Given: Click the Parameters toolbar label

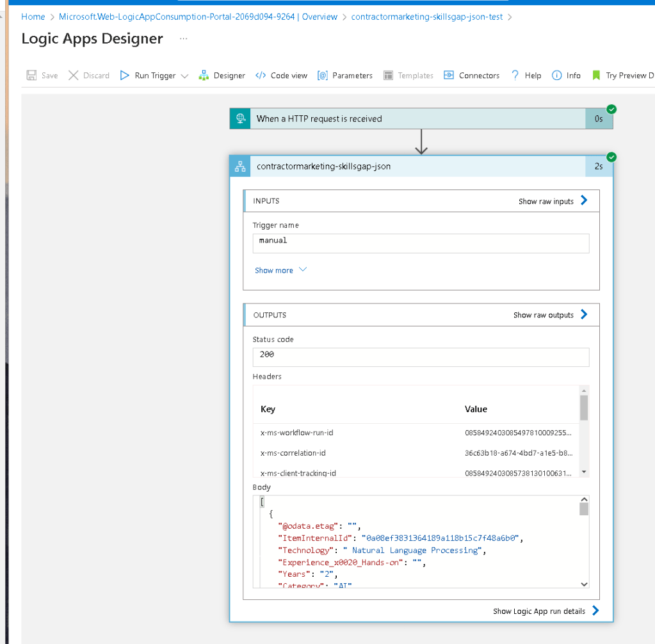Looking at the screenshot, I should [352, 76].
